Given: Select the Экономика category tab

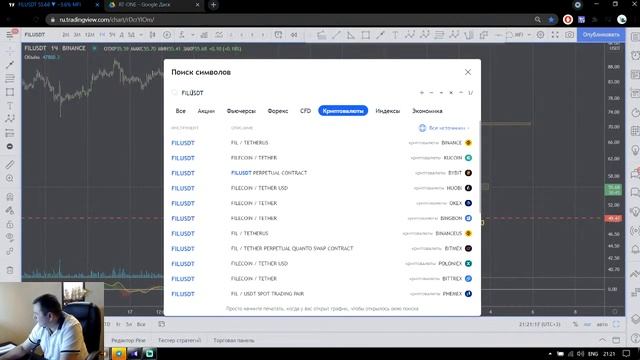Looking at the screenshot, I should tap(427, 111).
